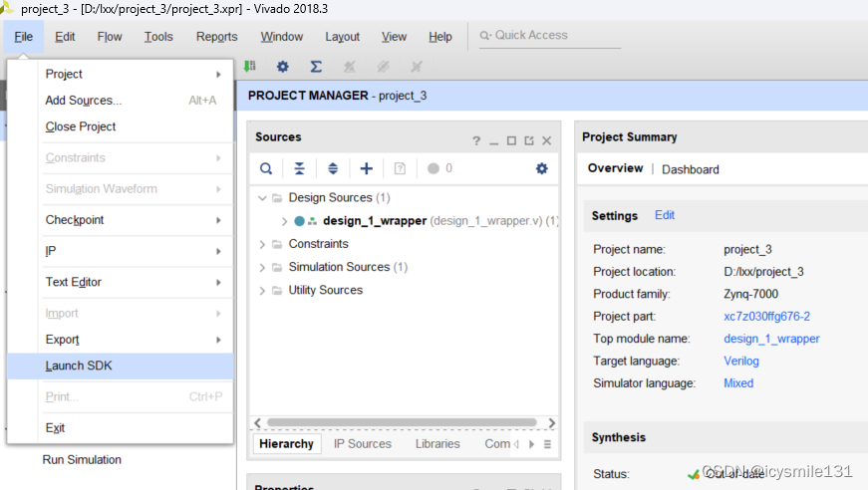Open the IP submenu in File menu
Image resolution: width=868 pixels, height=490 pixels.
[x=121, y=251]
